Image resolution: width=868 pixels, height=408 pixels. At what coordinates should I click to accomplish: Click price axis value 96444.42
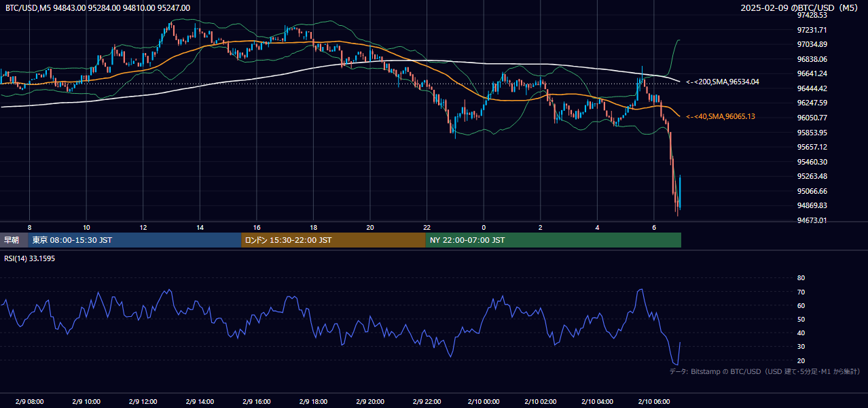tap(812, 88)
